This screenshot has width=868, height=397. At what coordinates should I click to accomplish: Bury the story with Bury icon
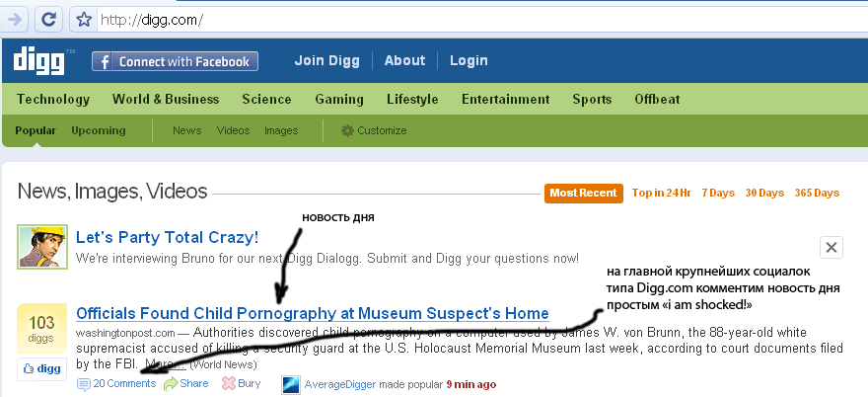[241, 383]
